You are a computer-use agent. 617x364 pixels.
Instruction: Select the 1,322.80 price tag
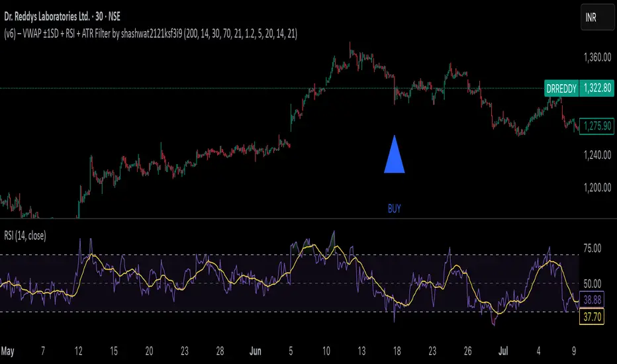pos(597,88)
